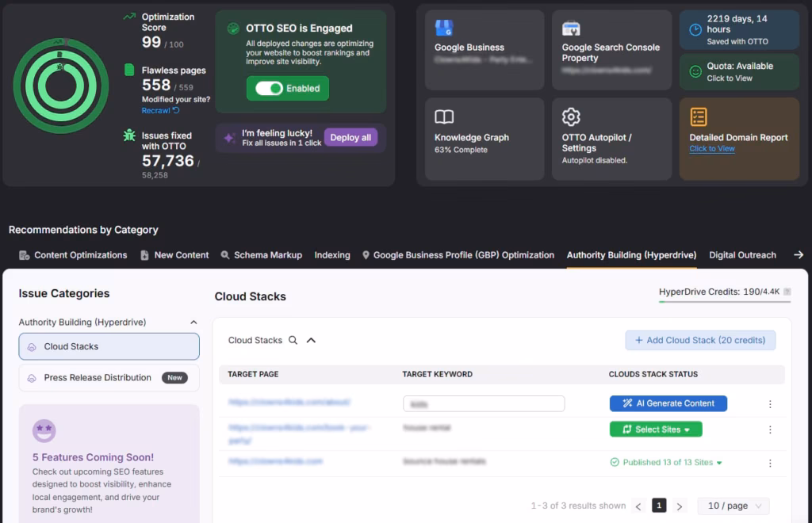The image size is (812, 523).
Task: Open the 10 / page dropdown
Action: [733, 506]
